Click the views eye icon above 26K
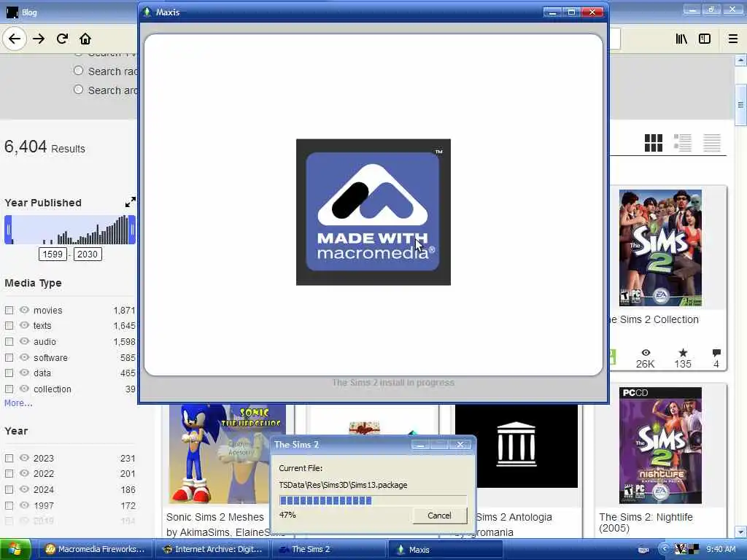This screenshot has width=747, height=560. [x=646, y=352]
